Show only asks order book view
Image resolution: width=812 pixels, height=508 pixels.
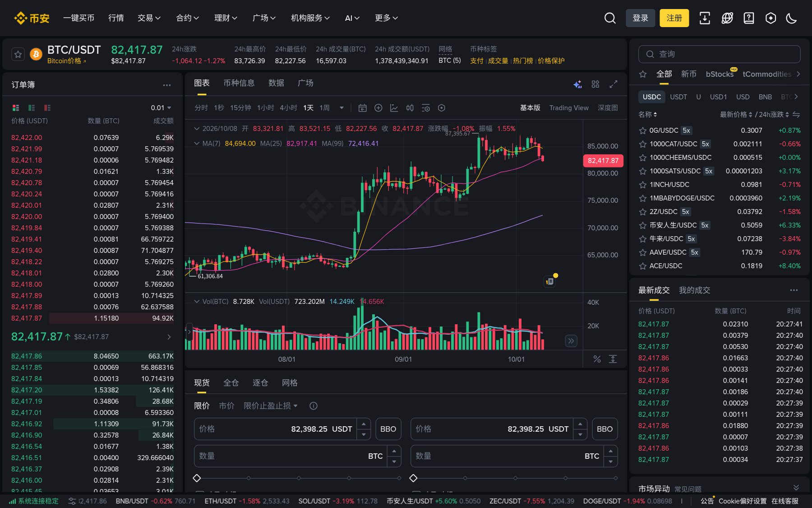(47, 107)
